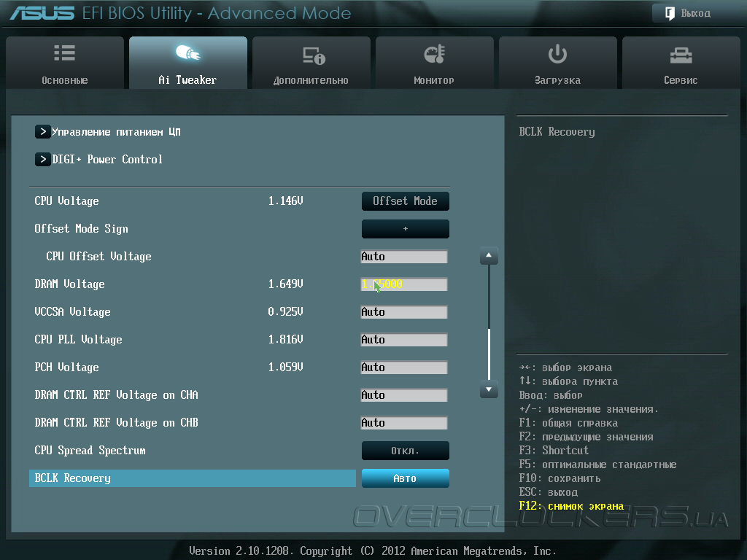Click the scroll down arrow button
The width and height of the screenshot is (747, 560).
489,389
